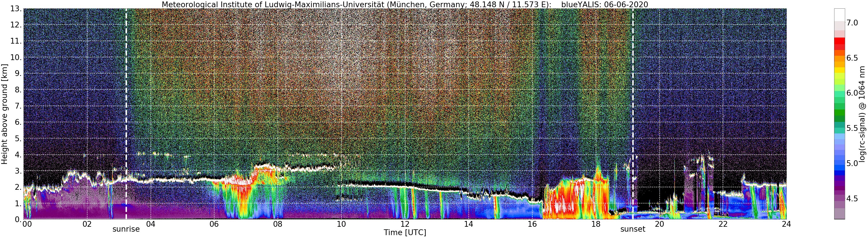Click the '12.' height axis tick label
This screenshot has width=868, height=238.
pos(16,25)
